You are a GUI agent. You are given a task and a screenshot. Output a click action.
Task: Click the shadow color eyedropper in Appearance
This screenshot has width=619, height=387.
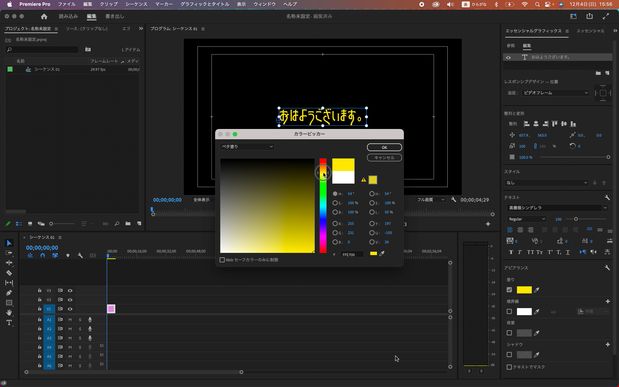pyautogui.click(x=537, y=355)
